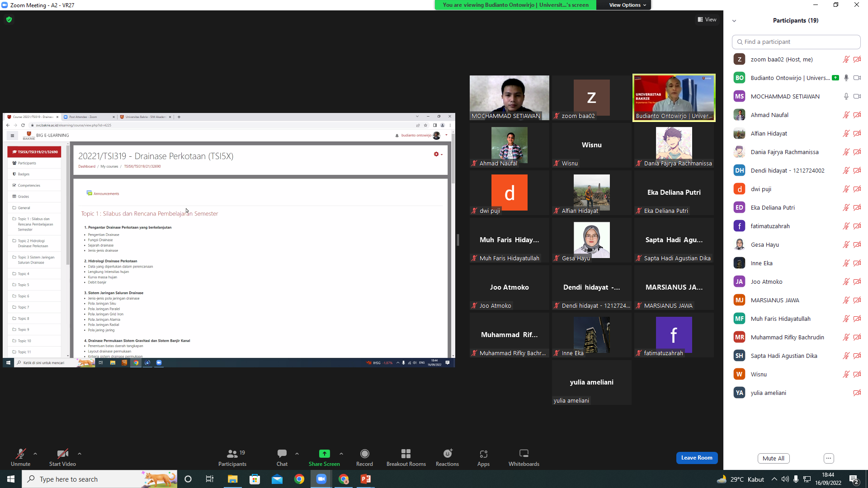The image size is (868, 488).
Task: Go to Dashboard breadcrumb link
Action: point(87,166)
